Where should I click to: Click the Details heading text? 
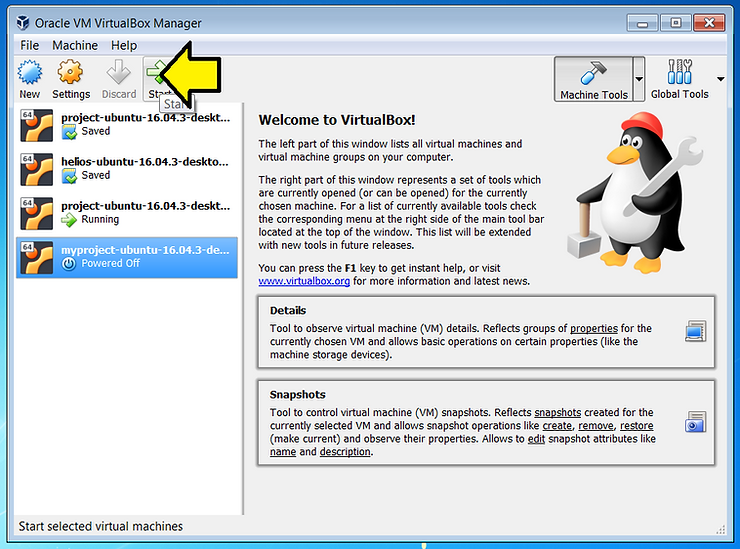pyautogui.click(x=288, y=311)
